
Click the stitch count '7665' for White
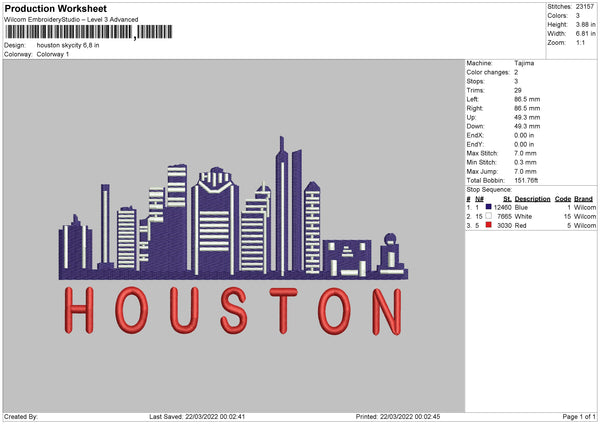point(504,217)
